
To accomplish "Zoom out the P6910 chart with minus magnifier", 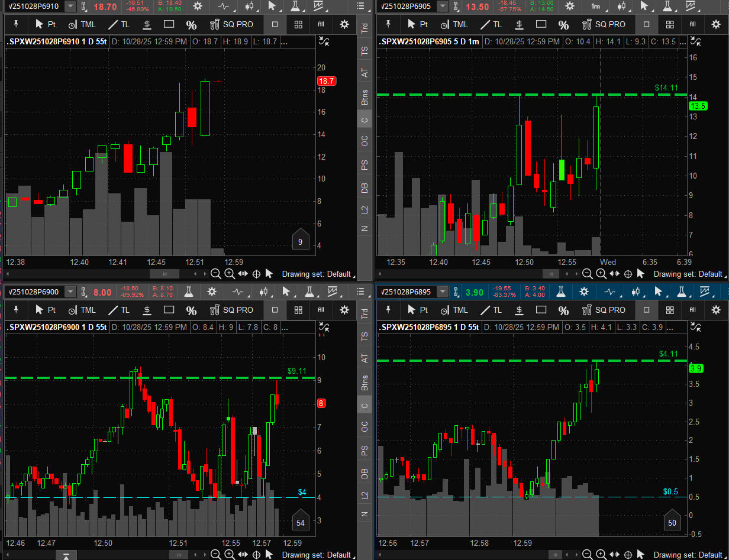I will click(x=215, y=274).
